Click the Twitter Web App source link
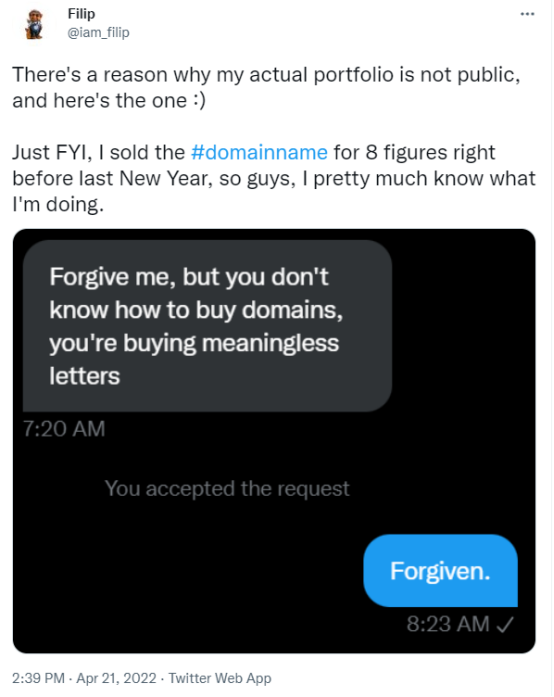 pyautogui.click(x=220, y=678)
